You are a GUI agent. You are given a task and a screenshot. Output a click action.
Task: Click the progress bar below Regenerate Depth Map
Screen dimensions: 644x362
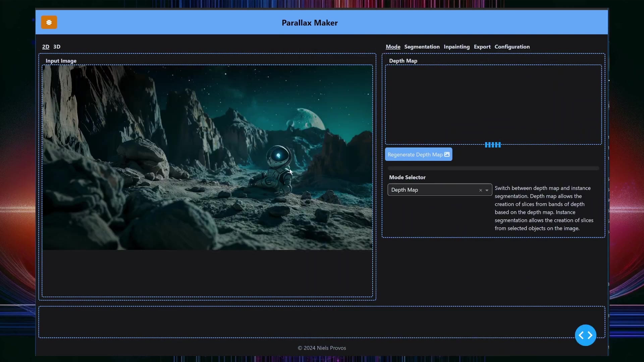coord(493,168)
